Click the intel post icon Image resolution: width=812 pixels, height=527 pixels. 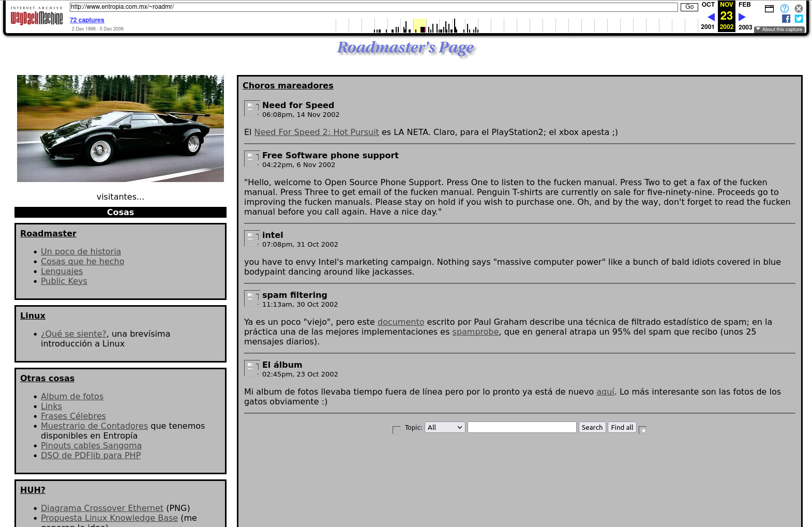pos(251,238)
